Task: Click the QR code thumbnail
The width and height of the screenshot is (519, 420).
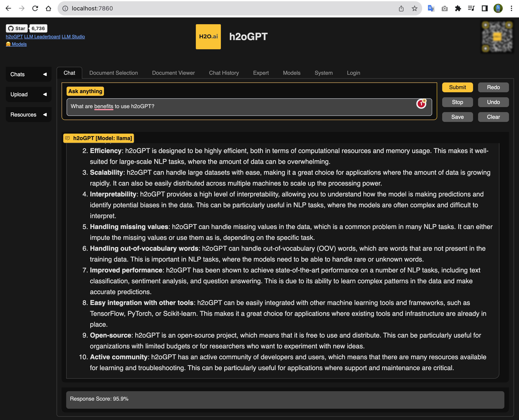Action: pyautogui.click(x=497, y=37)
